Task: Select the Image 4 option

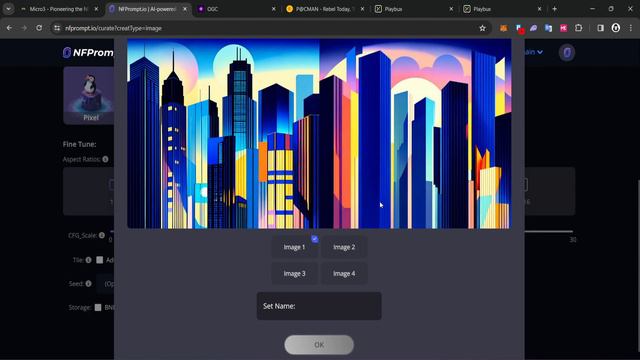Action: (344, 273)
